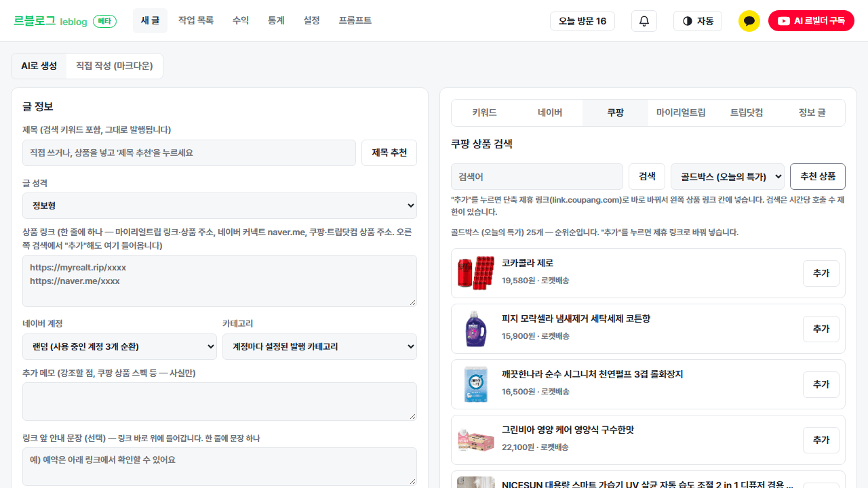868x488 pixels.
Task: Add 피지 모락셀라 세탁세제 via 추가
Action: click(x=821, y=329)
